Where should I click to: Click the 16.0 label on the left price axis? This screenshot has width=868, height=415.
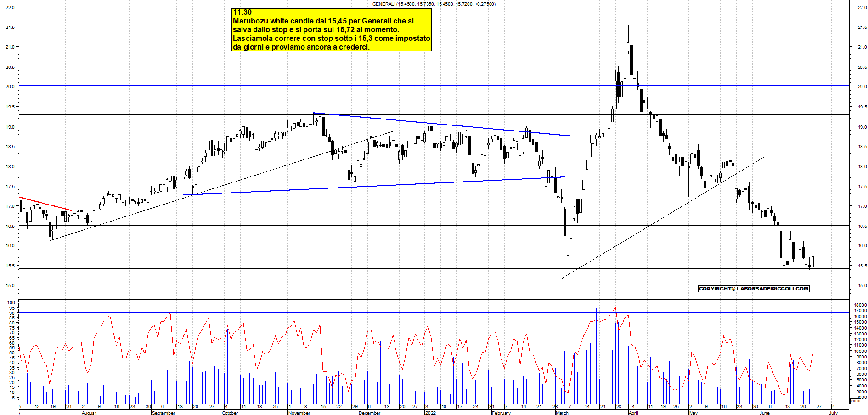point(10,246)
